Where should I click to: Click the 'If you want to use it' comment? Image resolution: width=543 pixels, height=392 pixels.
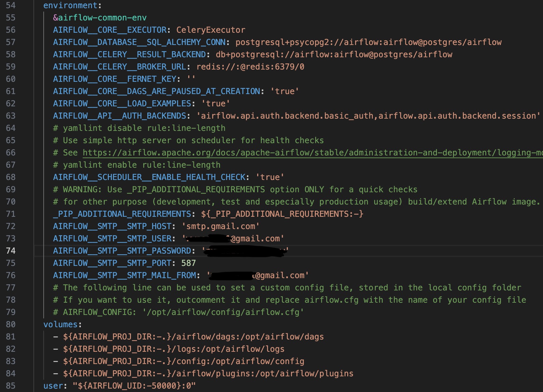tap(290, 300)
